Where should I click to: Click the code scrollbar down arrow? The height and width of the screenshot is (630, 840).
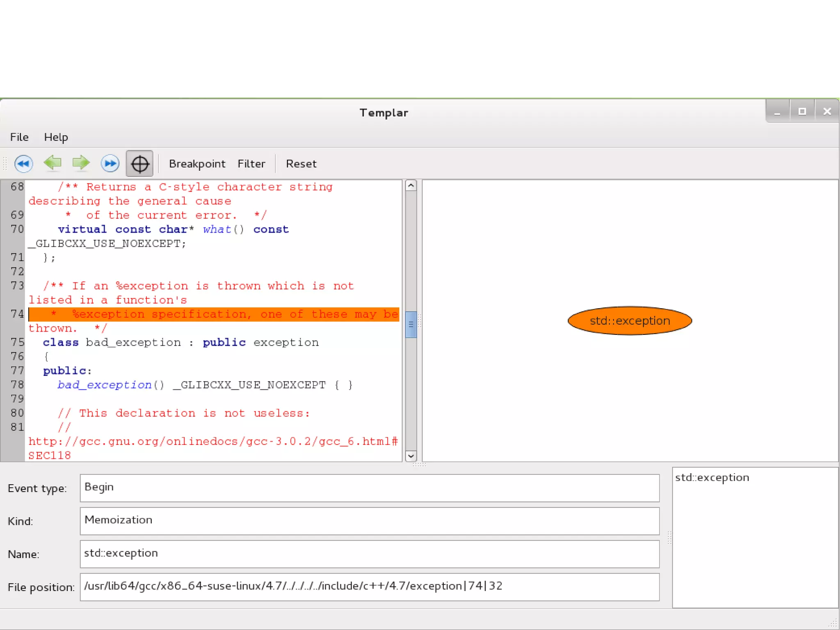tap(411, 456)
